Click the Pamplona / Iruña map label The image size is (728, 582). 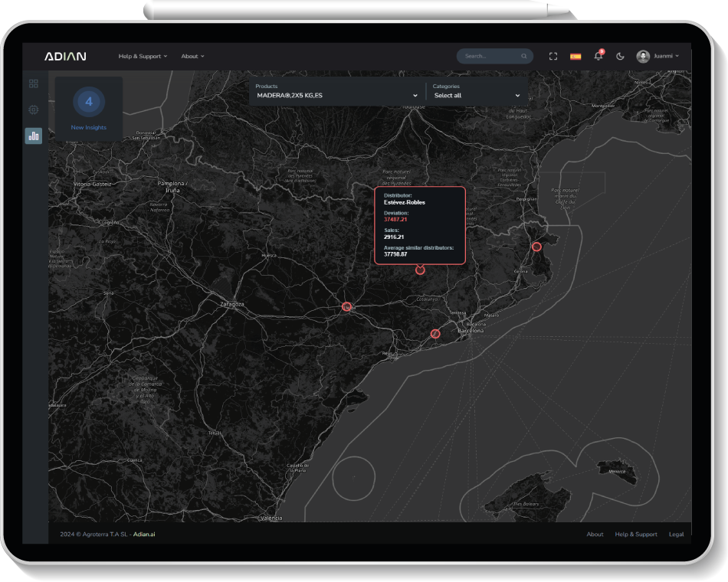172,187
